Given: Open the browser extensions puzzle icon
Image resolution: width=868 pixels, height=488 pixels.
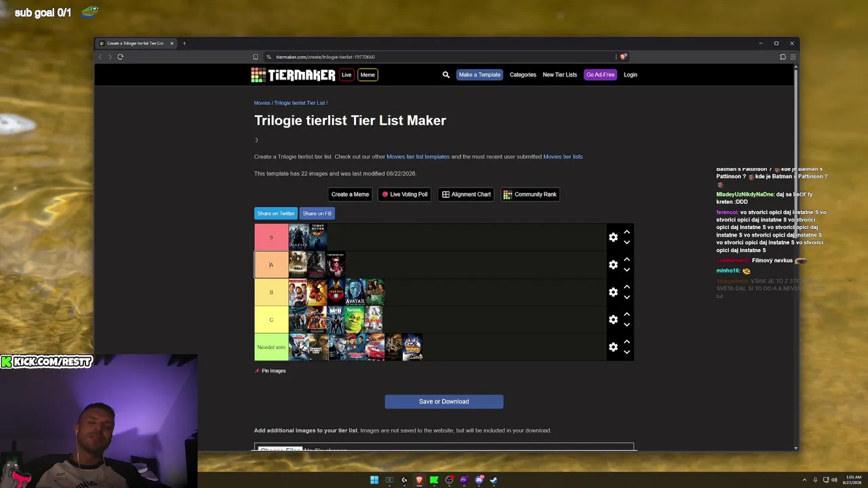Looking at the screenshot, I should (x=783, y=57).
